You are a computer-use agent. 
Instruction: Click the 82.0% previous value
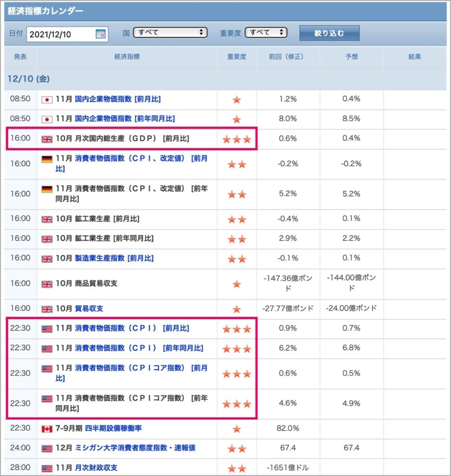pyautogui.click(x=288, y=428)
